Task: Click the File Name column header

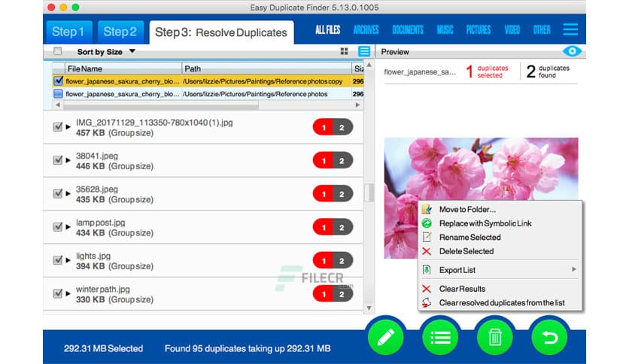Action: [x=123, y=68]
